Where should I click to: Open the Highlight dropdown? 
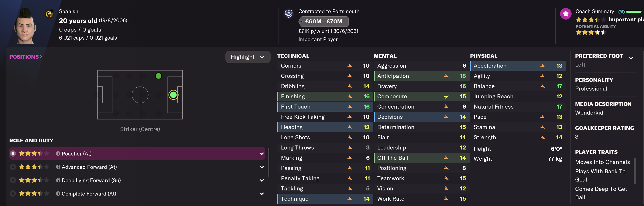tap(248, 57)
